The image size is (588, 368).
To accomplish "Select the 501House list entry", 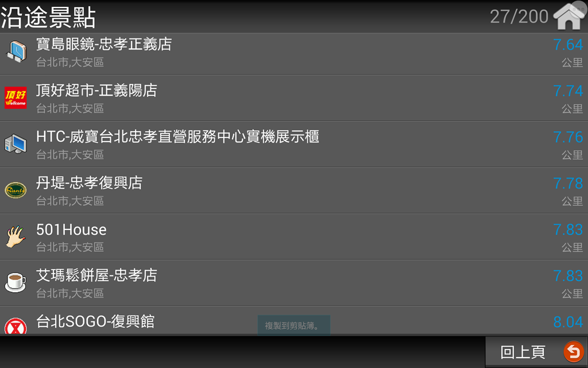I will click(x=294, y=236).
